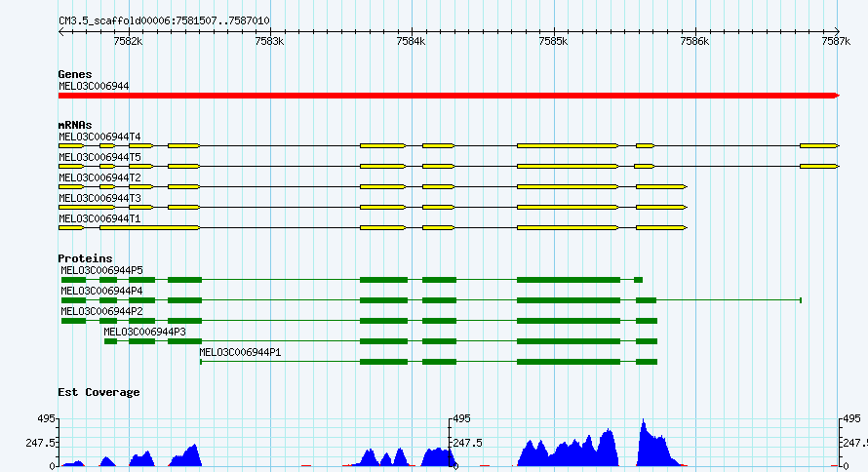The image size is (868, 472).
Task: Select the 7586k ruler tick label
Action: click(x=694, y=42)
